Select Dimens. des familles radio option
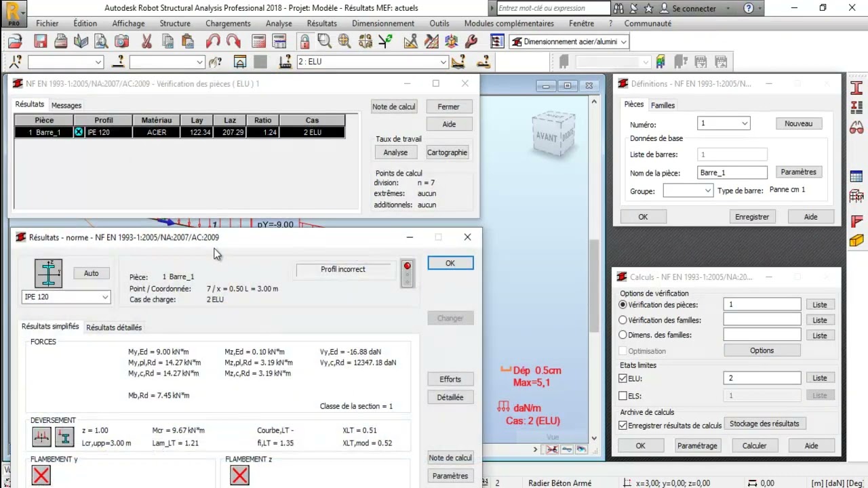 coord(623,335)
